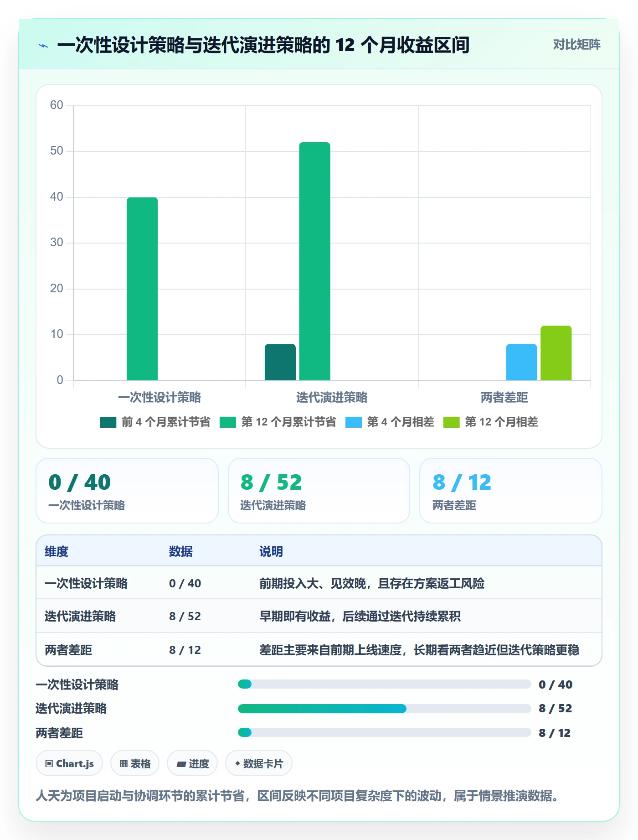Click the 一次性设计策略 progress bar
This screenshot has width=638, height=840.
click(385, 684)
